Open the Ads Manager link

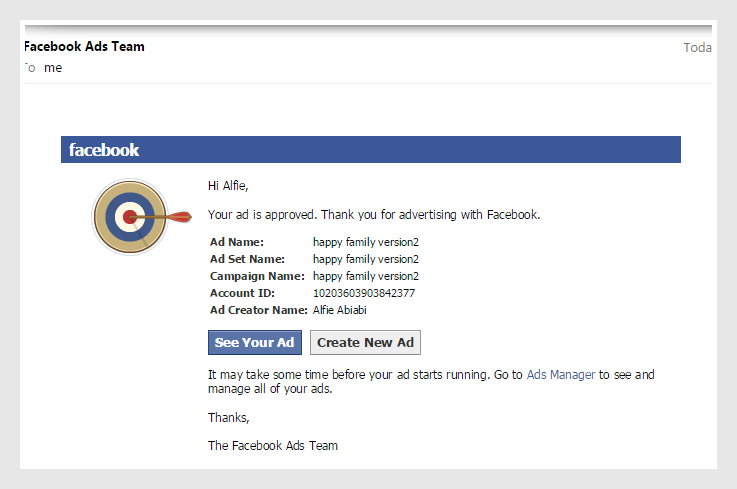(560, 375)
